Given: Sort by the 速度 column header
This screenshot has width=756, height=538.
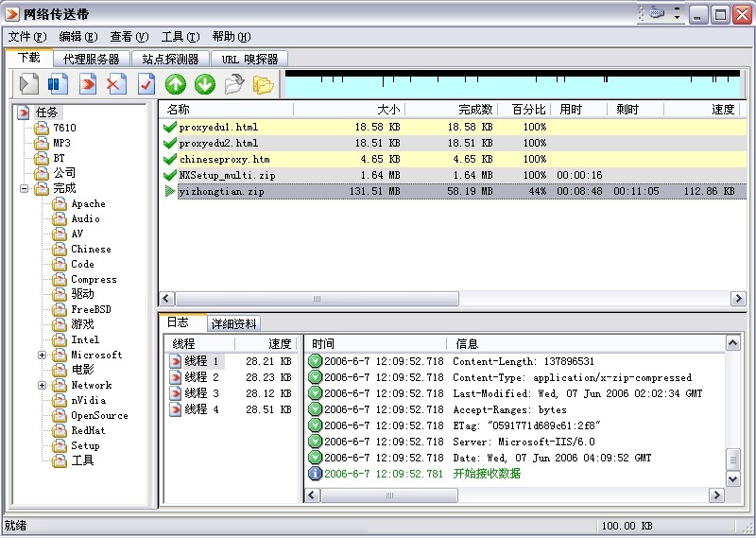Looking at the screenshot, I should [x=722, y=110].
